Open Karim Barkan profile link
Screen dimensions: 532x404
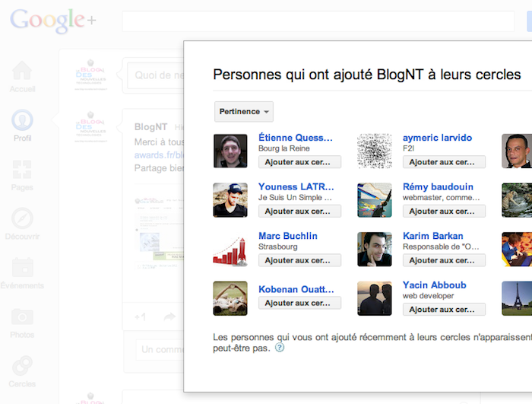tap(432, 236)
